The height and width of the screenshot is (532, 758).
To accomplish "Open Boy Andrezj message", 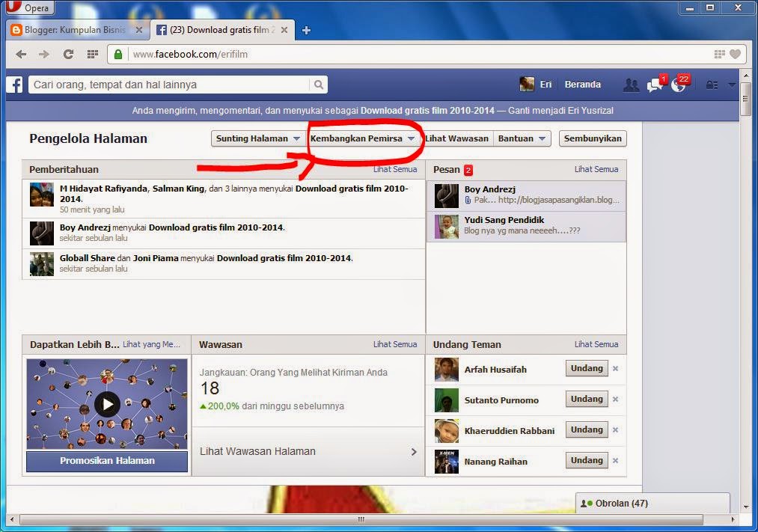I will 527,196.
